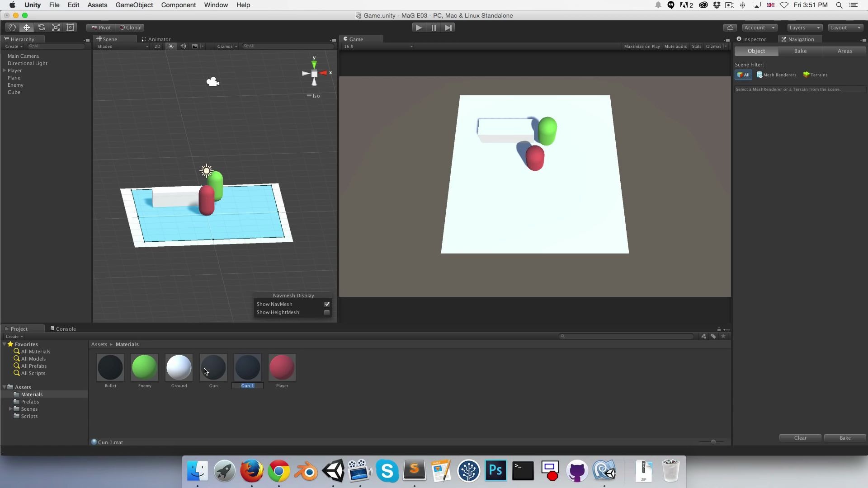Screen dimensions: 868x488
Task: Click the Bake button in Navigation panel
Action: pos(844,437)
